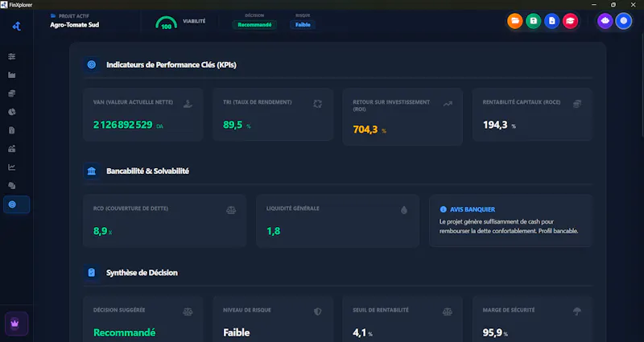Image resolution: width=644 pixels, height=342 pixels.
Task: Click the FinXplorer title bar app icon
Action: pyautogui.click(x=4, y=5)
